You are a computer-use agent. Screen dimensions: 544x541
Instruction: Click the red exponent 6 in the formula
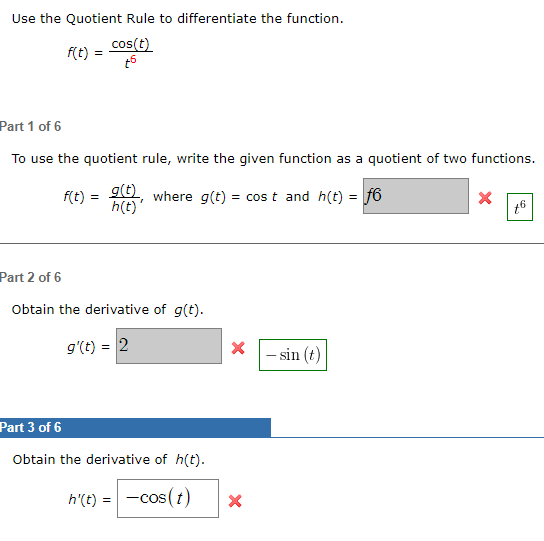[x=133, y=59]
